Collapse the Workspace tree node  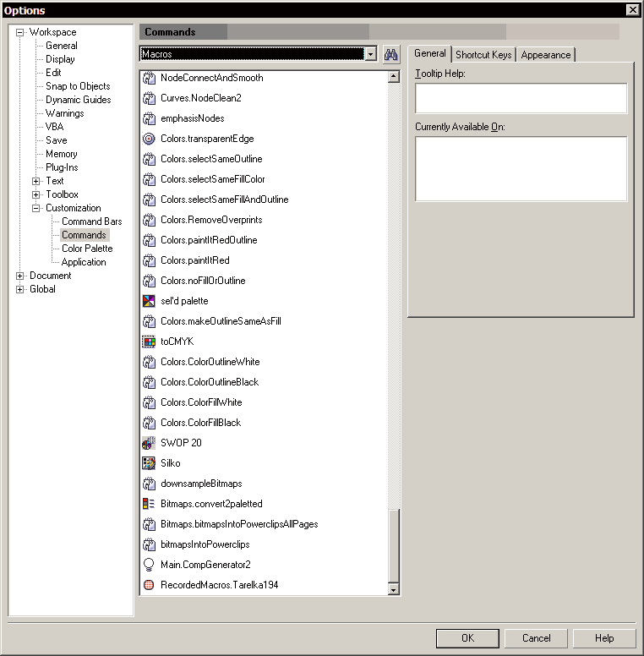click(19, 32)
